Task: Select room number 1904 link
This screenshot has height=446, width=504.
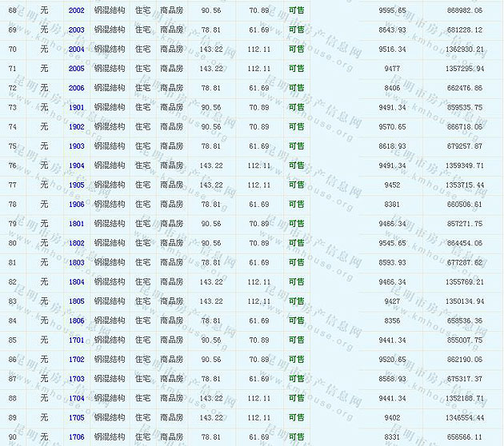Action: point(77,165)
